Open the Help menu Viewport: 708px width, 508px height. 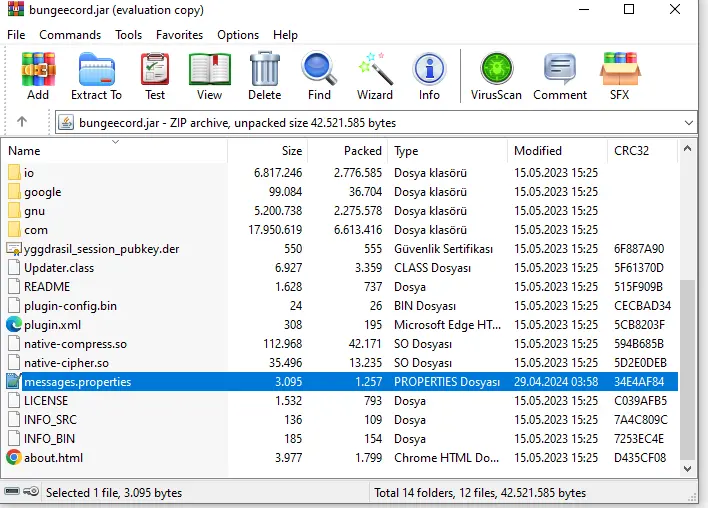tap(285, 35)
